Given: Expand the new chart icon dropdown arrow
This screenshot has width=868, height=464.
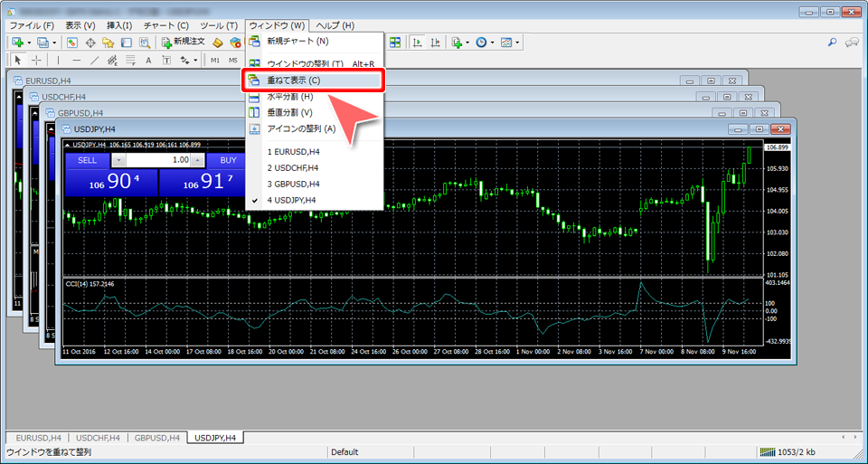Looking at the screenshot, I should click(29, 42).
